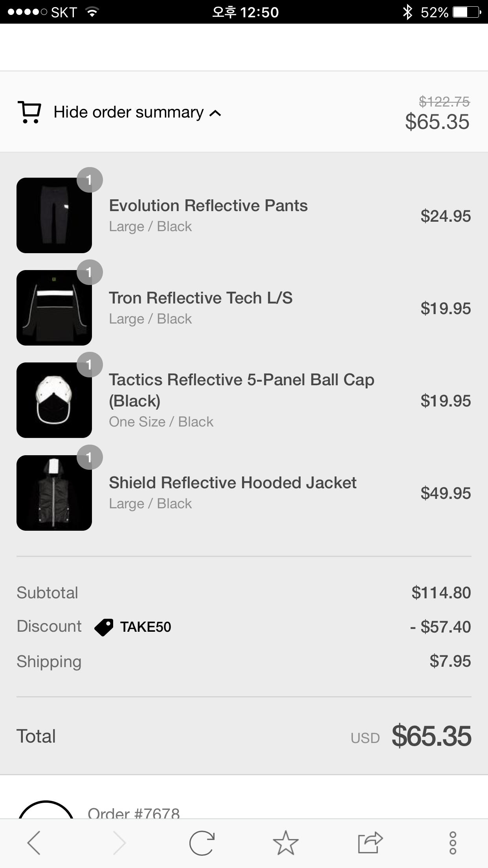The height and width of the screenshot is (868, 488).
Task: Tap the Bluetooth icon in the status bar
Action: [x=407, y=12]
